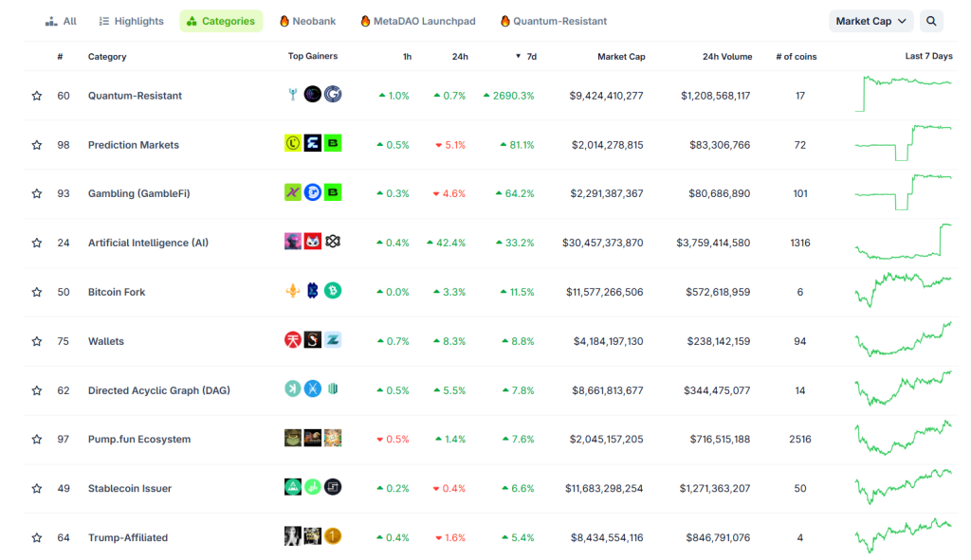Image resolution: width=971 pixels, height=560 pixels.
Task: Click the Zcash icon in Wallets top gainers
Action: point(334,340)
